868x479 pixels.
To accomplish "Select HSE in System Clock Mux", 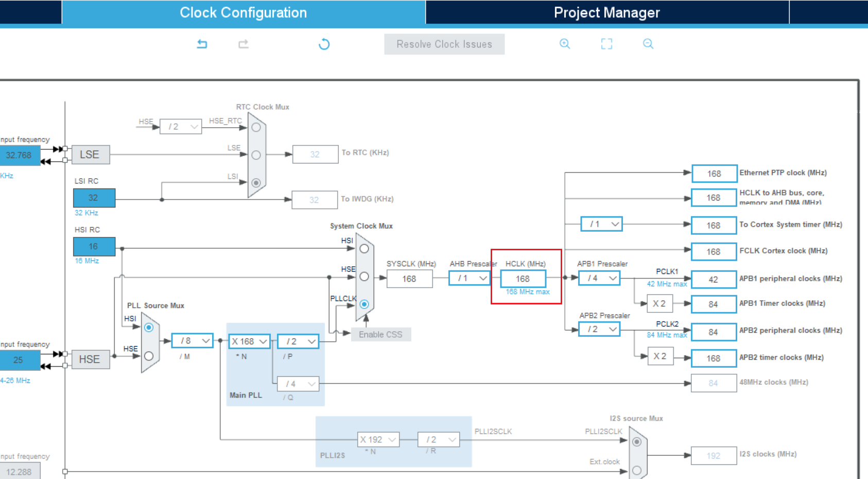I will pyautogui.click(x=364, y=277).
